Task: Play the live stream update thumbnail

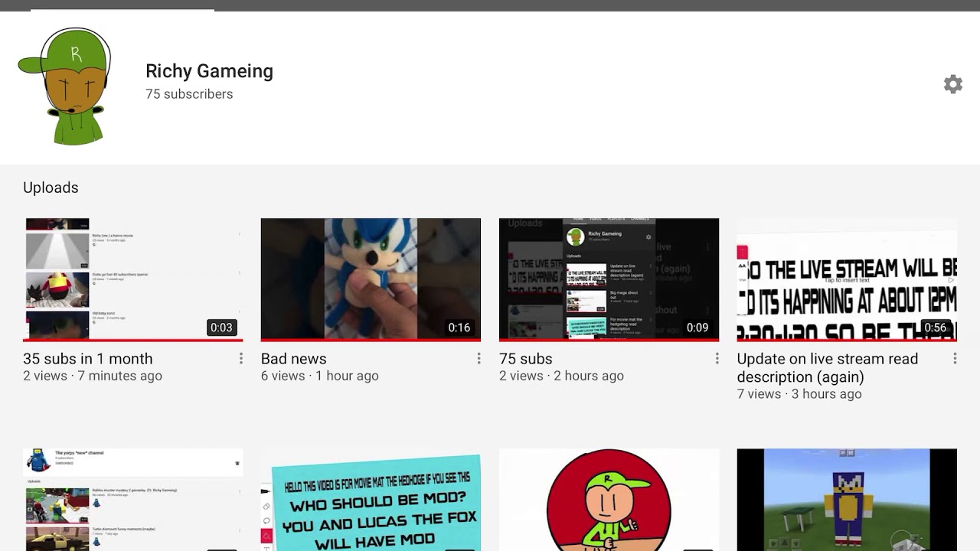Action: [847, 279]
